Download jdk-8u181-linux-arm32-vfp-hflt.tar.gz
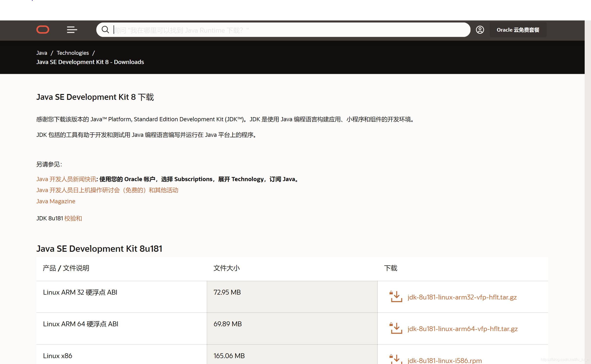The height and width of the screenshot is (364, 591). (x=462, y=297)
